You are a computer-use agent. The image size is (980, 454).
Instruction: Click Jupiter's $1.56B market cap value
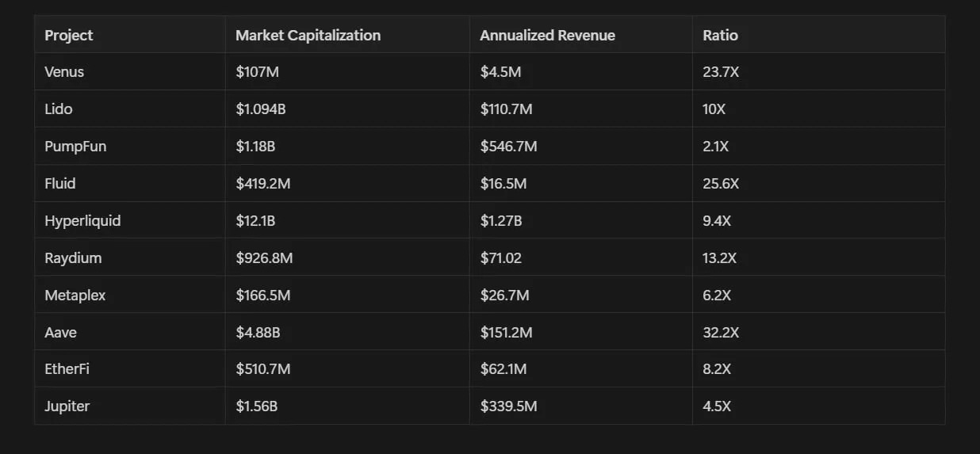click(x=256, y=406)
